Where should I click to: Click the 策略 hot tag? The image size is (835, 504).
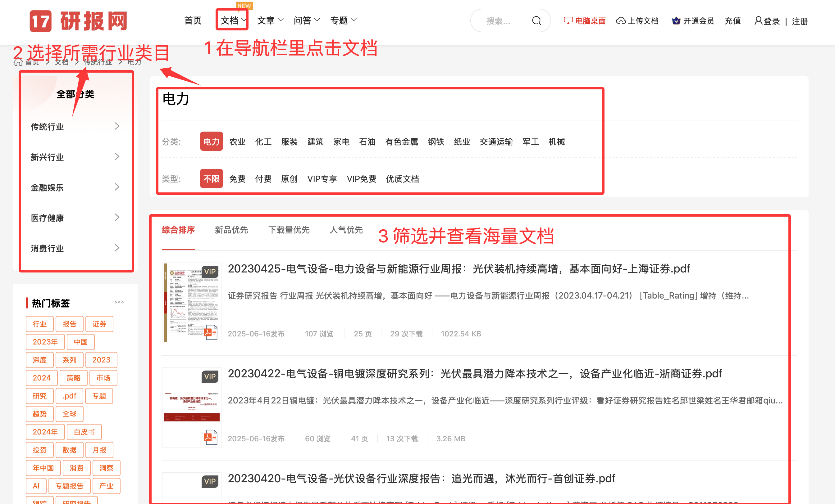pyautogui.click(x=74, y=378)
